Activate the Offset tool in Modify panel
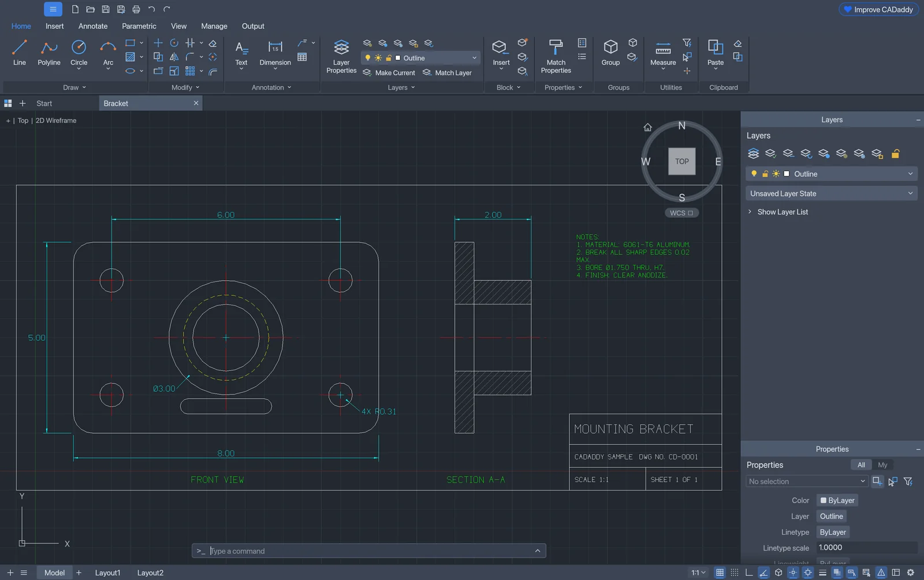Screen dimensions: 924x580 pos(213,71)
